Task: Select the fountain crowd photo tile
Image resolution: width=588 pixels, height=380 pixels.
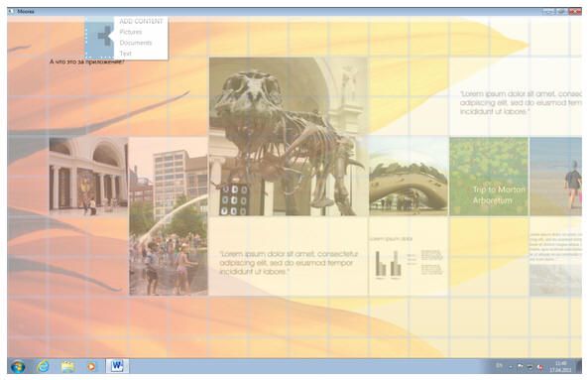Action: tap(169, 216)
